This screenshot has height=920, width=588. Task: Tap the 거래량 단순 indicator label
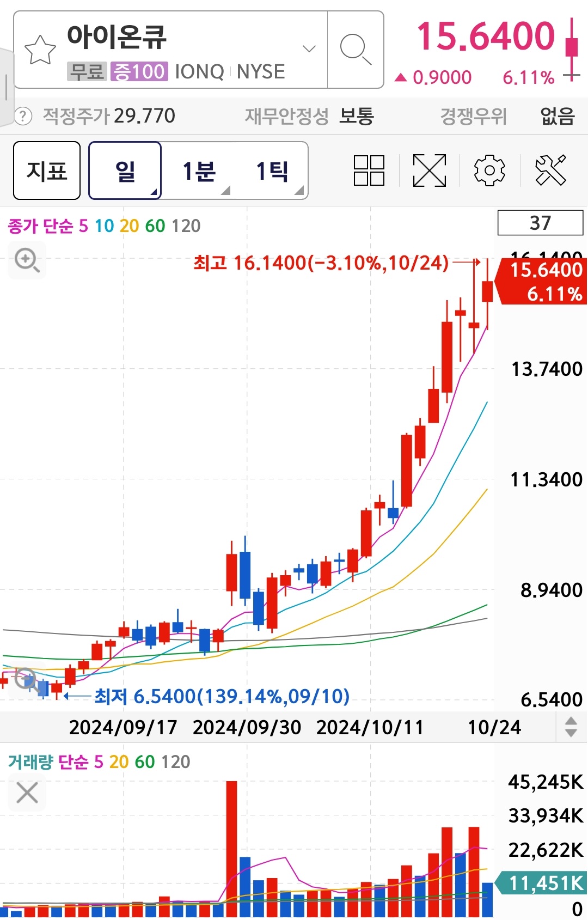pyautogui.click(x=48, y=761)
